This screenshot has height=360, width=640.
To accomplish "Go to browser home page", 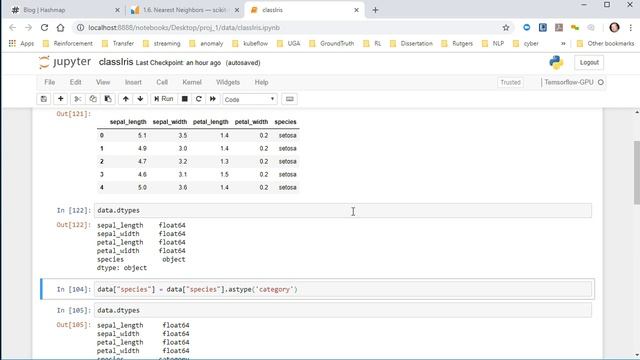I will tap(60, 27).
